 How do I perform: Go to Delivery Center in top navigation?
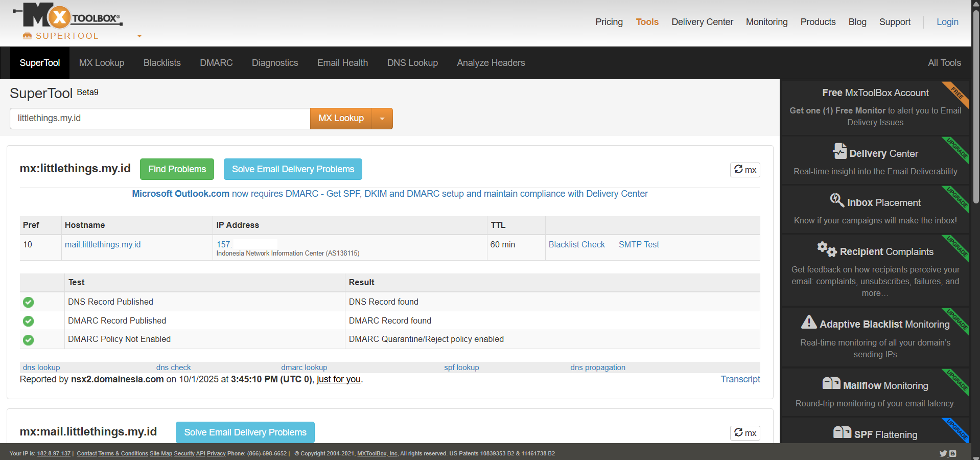[702, 22]
